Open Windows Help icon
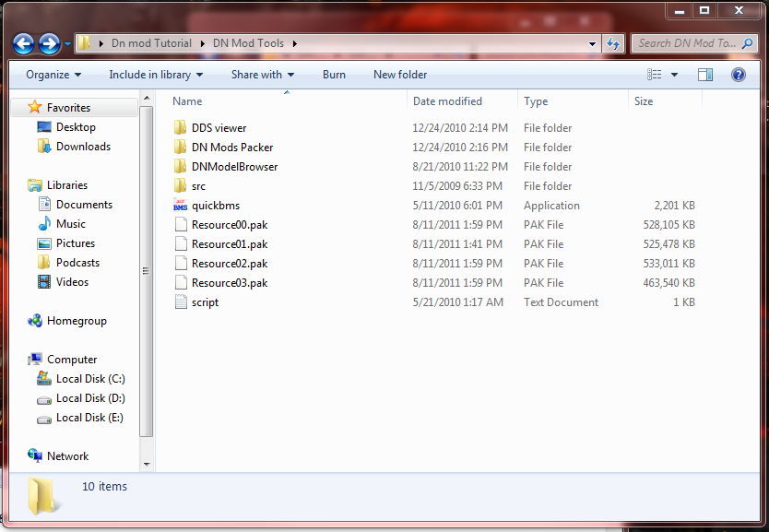Image resolution: width=769 pixels, height=532 pixels. (x=738, y=75)
